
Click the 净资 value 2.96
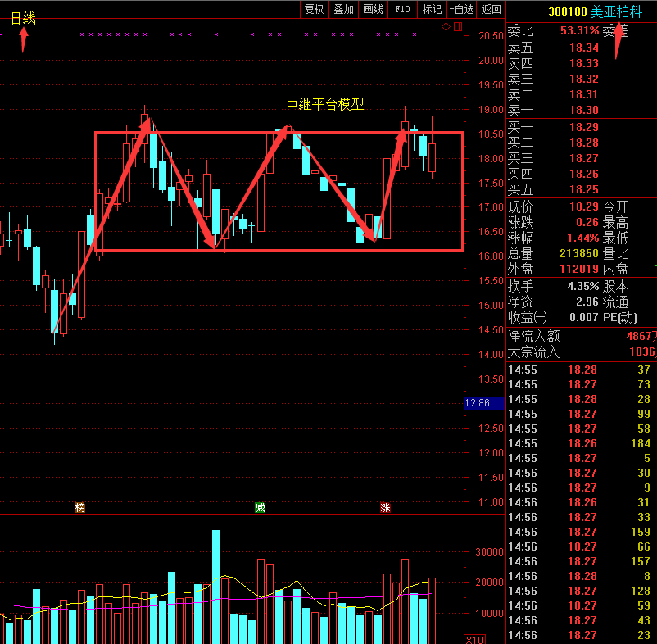coord(587,302)
